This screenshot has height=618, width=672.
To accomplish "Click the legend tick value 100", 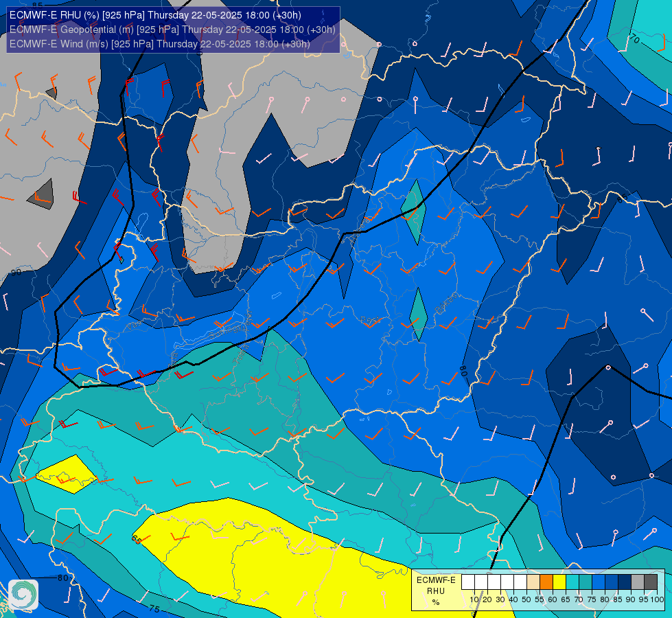I will (x=657, y=599).
